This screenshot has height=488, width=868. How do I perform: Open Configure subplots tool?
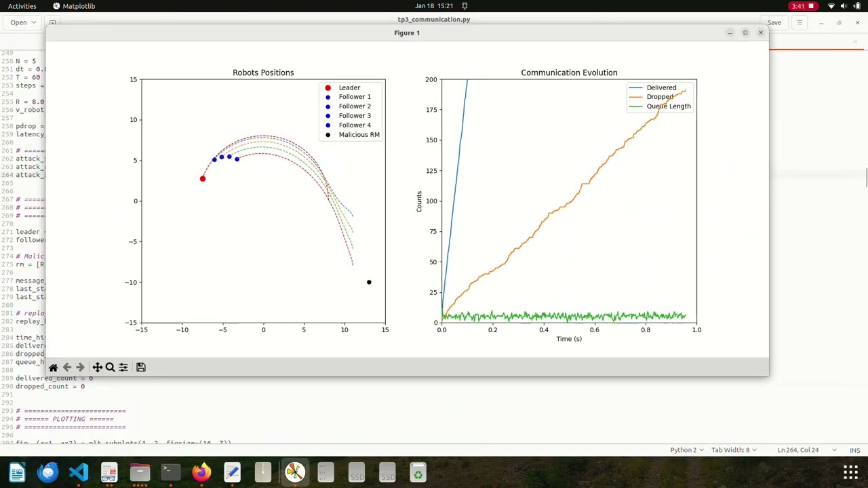[x=123, y=367]
